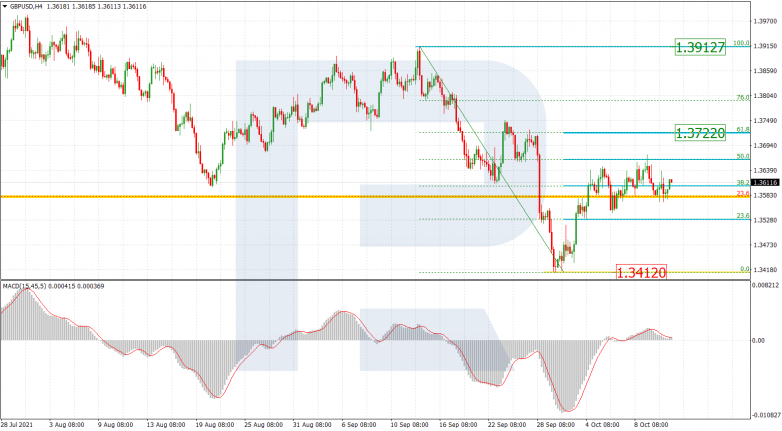782x431 pixels.
Task: Click the 13 Aug 08:00 time label
Action: [166, 425]
